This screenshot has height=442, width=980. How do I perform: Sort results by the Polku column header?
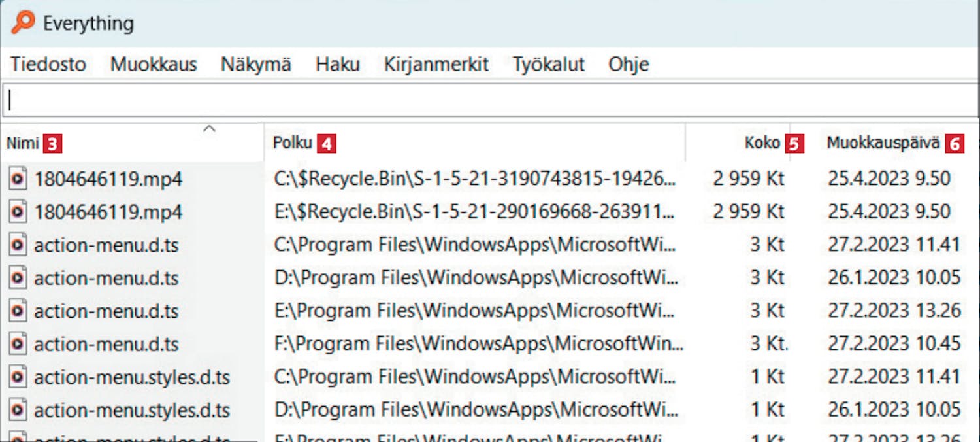tap(293, 143)
